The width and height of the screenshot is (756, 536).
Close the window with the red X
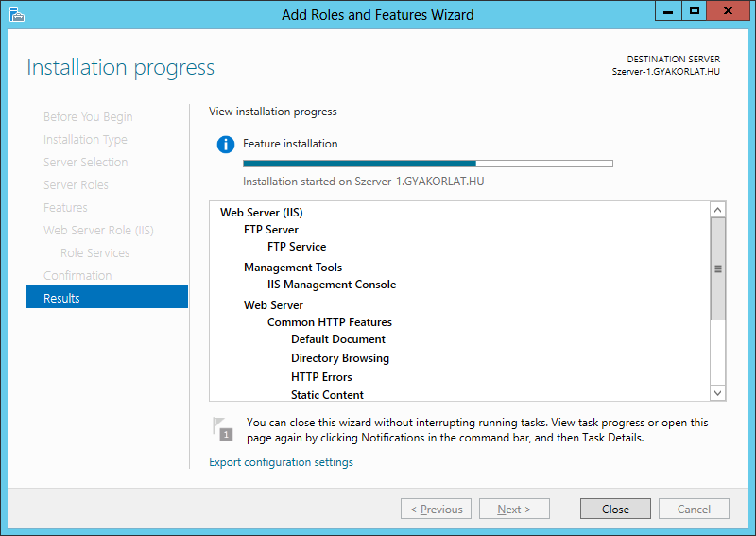(x=728, y=10)
